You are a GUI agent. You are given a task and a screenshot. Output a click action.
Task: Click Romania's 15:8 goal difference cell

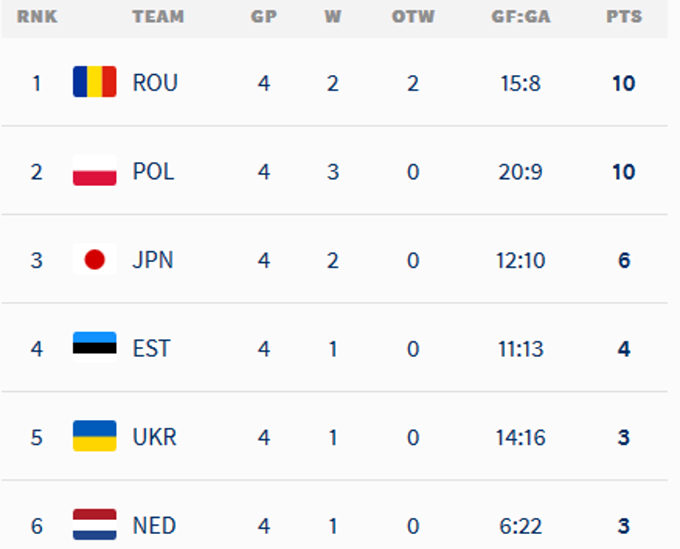coord(520,83)
